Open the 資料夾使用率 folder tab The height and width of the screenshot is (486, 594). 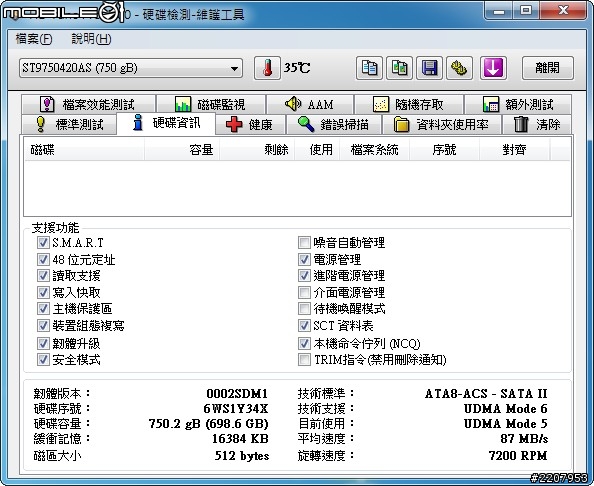[x=441, y=124]
